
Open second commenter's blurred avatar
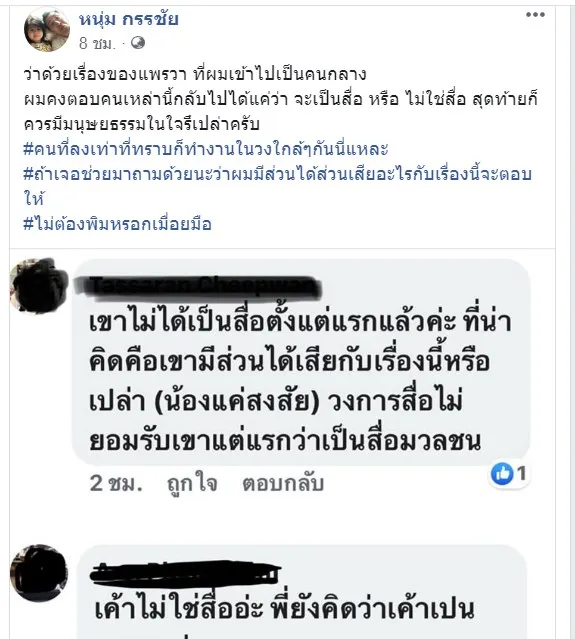tap(39, 573)
